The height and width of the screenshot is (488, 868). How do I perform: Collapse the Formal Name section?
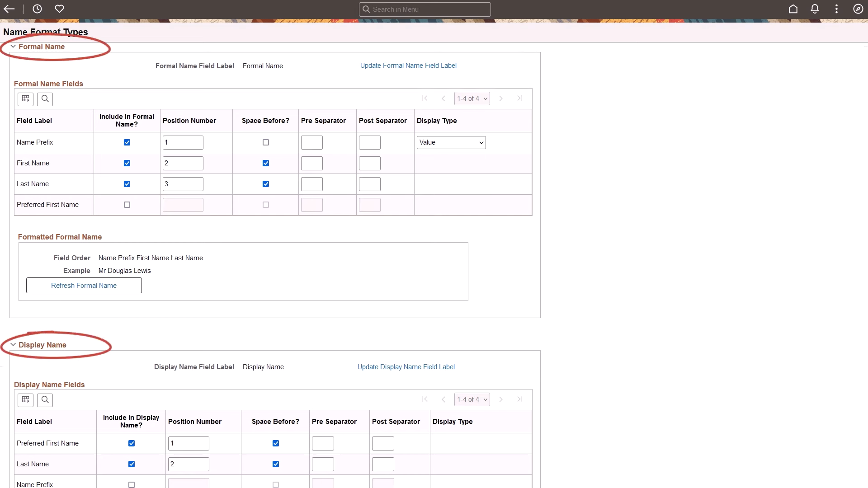13,47
